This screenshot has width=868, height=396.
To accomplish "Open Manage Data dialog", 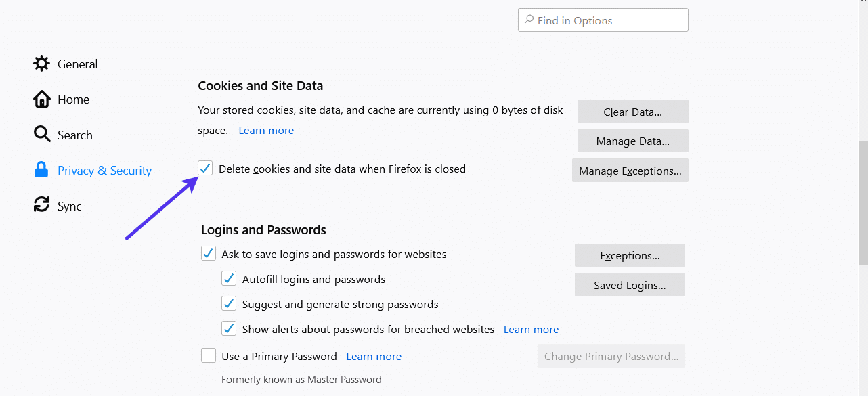I will coord(632,141).
